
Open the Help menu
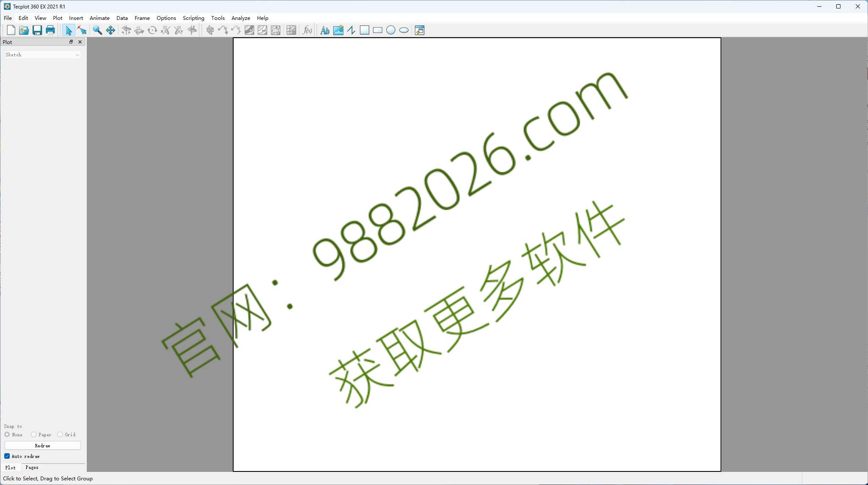click(x=263, y=18)
